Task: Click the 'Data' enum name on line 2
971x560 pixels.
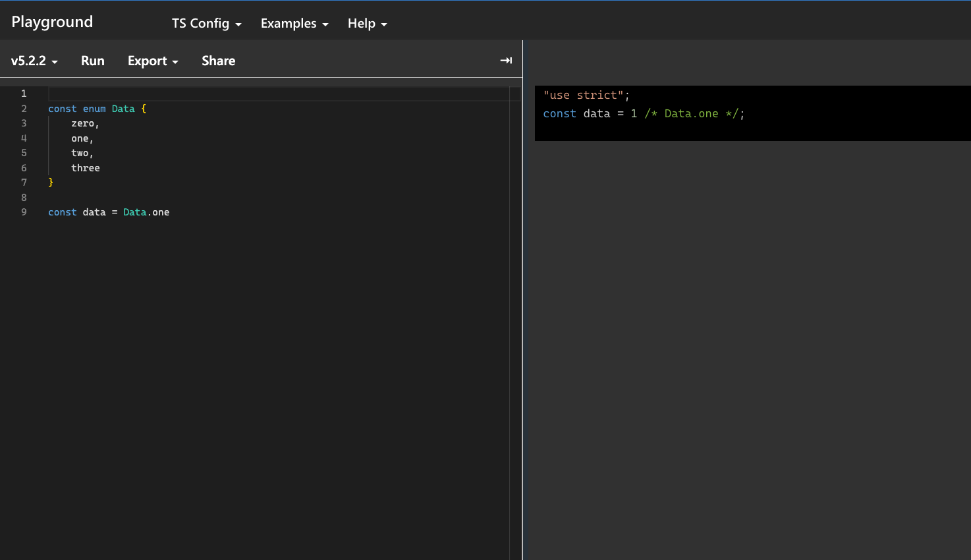Action: click(x=123, y=109)
